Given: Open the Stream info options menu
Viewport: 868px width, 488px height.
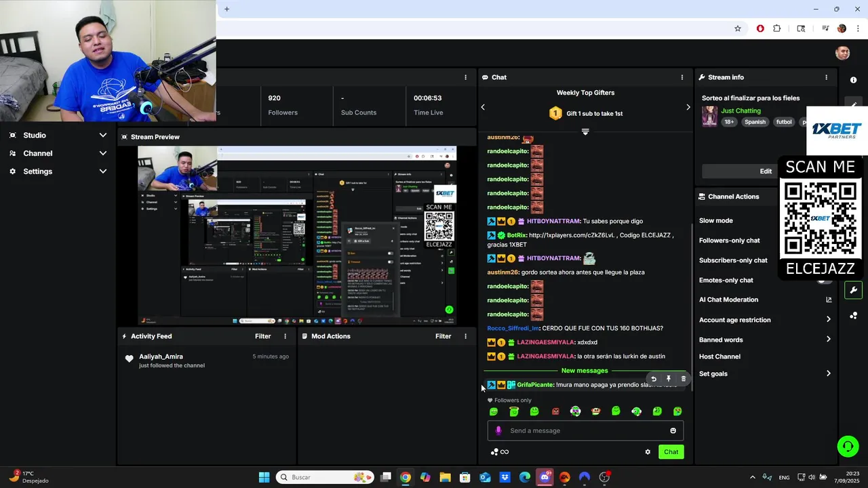Looking at the screenshot, I should click(826, 77).
